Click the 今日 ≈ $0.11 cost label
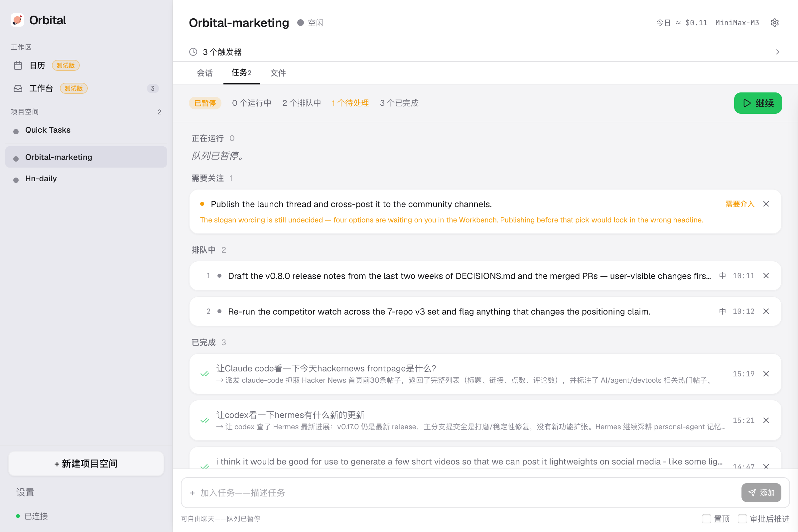The width and height of the screenshot is (798, 532). tap(682, 23)
